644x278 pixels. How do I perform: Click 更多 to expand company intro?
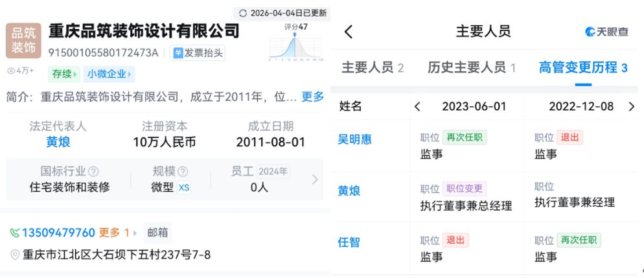click(313, 97)
